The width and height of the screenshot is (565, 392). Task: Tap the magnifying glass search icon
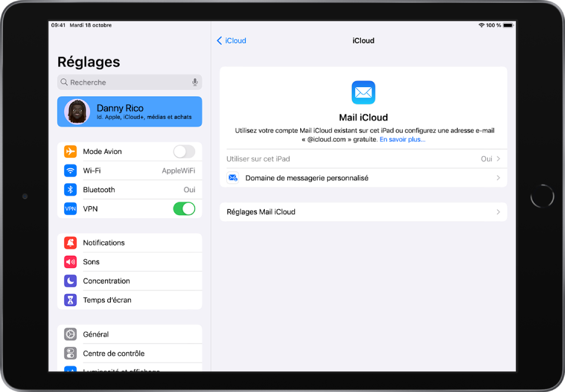(64, 82)
